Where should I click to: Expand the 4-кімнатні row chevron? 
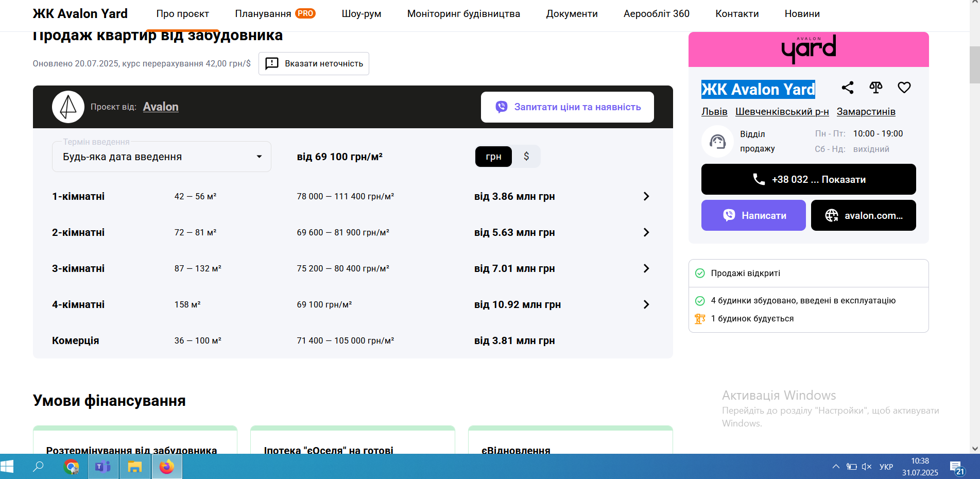pyautogui.click(x=646, y=304)
